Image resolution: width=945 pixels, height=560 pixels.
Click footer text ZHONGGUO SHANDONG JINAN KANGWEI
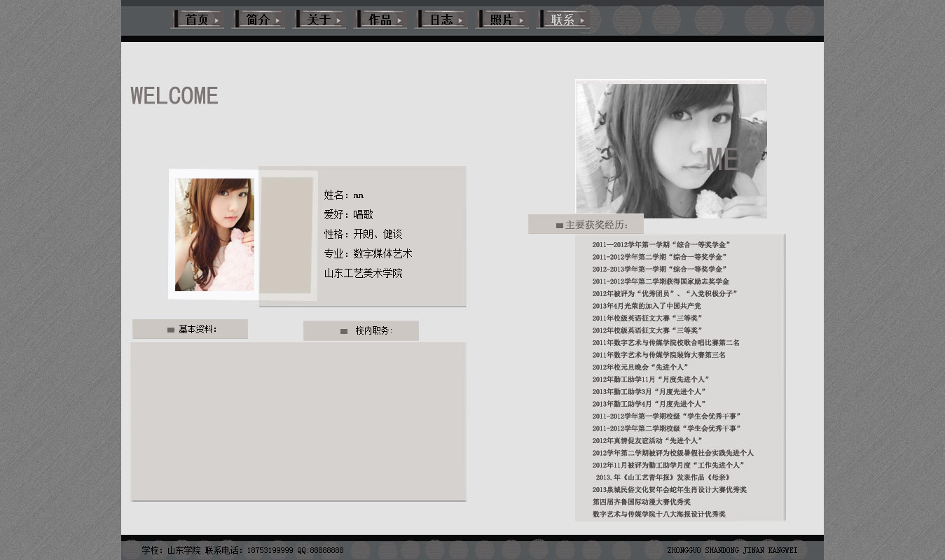coord(732,551)
